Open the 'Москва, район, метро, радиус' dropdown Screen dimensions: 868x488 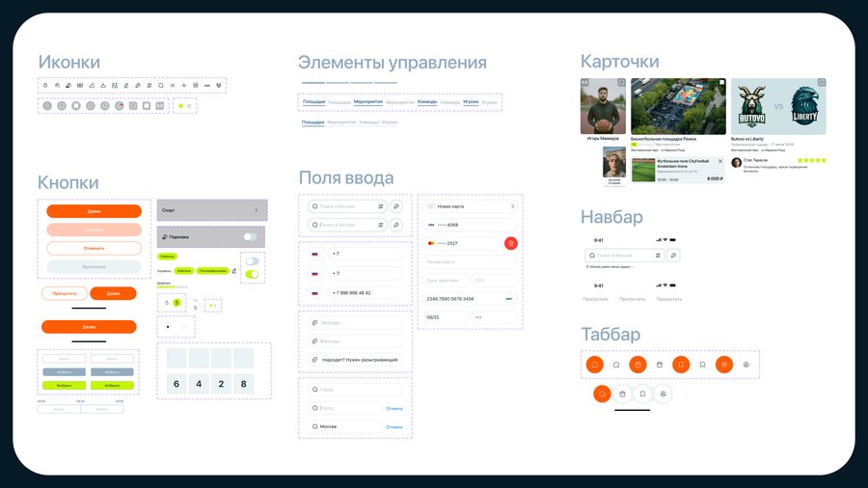(x=609, y=267)
